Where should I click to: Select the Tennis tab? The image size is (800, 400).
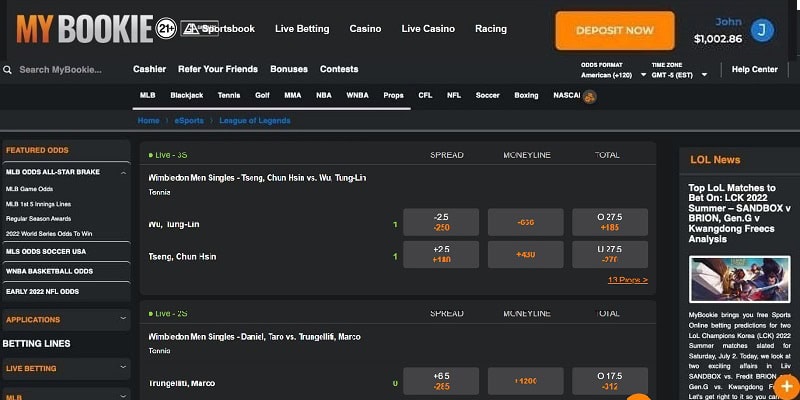point(229,95)
